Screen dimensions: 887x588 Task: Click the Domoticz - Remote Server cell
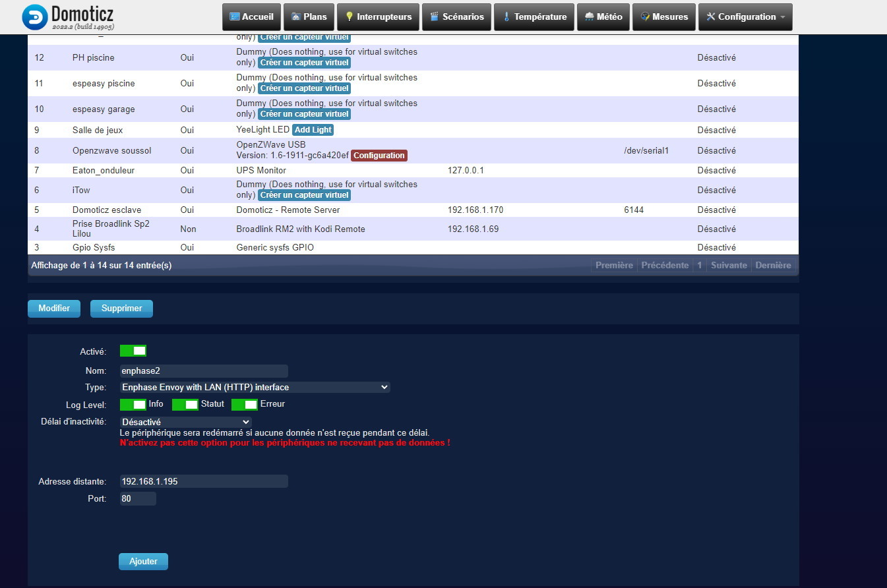288,210
